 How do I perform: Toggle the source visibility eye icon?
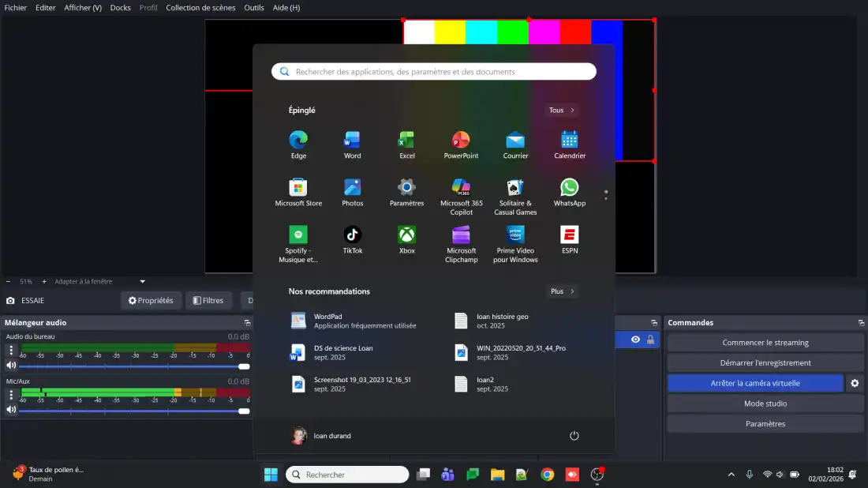[x=635, y=340]
